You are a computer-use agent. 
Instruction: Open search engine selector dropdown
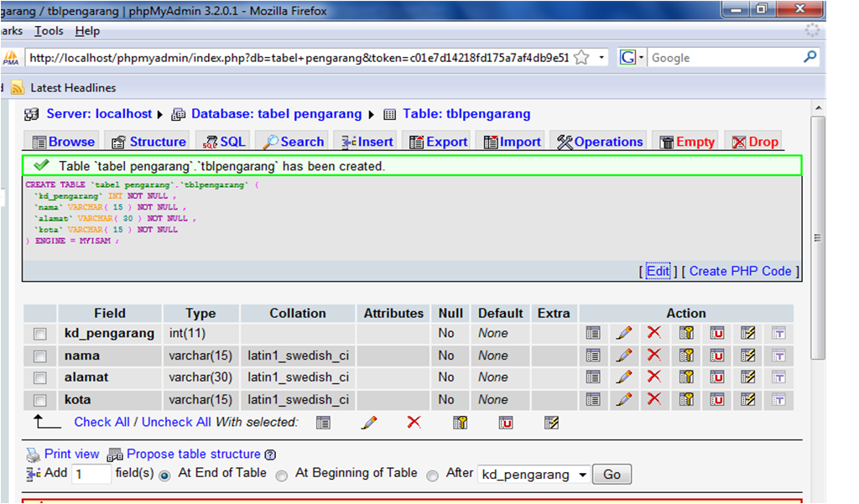(632, 58)
